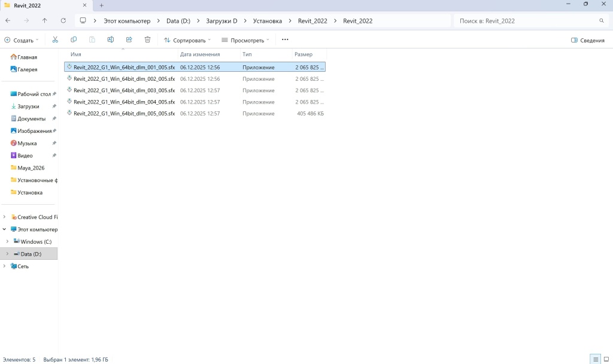Open Документы in the sidebar
The width and height of the screenshot is (613, 364).
tap(28, 119)
